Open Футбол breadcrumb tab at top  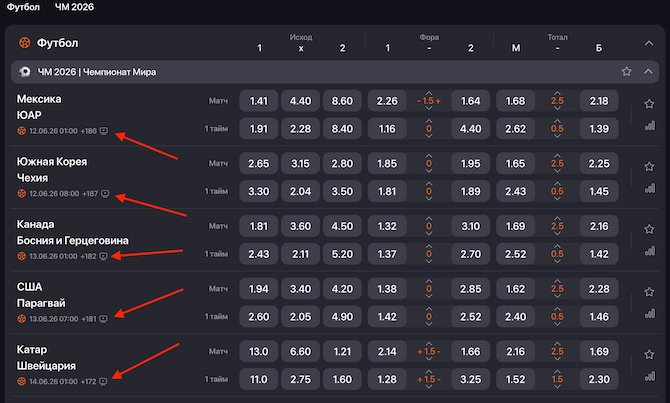[23, 7]
